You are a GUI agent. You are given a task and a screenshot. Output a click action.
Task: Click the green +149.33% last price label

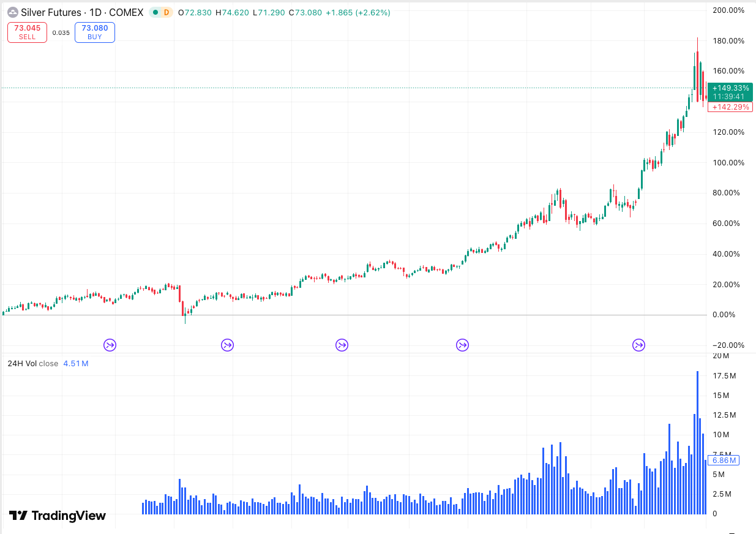pos(730,88)
